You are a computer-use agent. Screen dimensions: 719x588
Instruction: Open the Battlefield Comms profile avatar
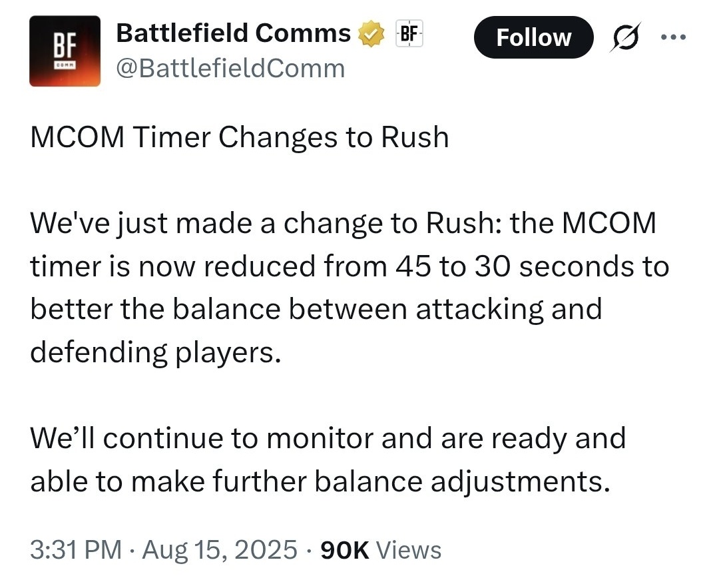65,51
